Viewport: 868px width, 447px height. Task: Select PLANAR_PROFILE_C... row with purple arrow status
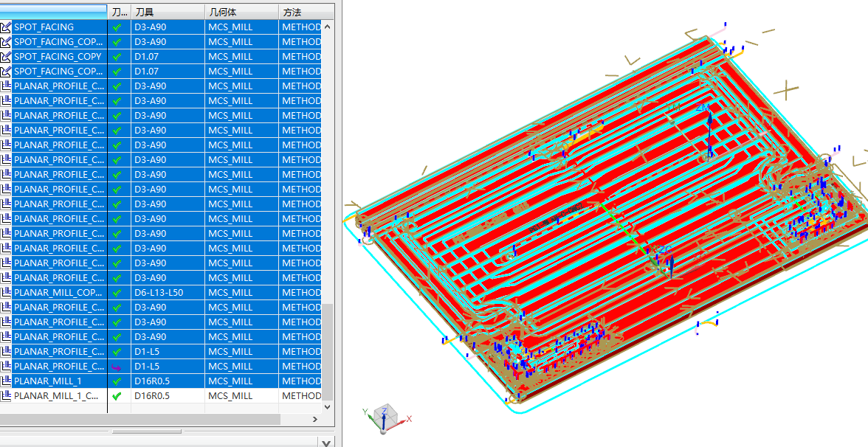[59, 366]
